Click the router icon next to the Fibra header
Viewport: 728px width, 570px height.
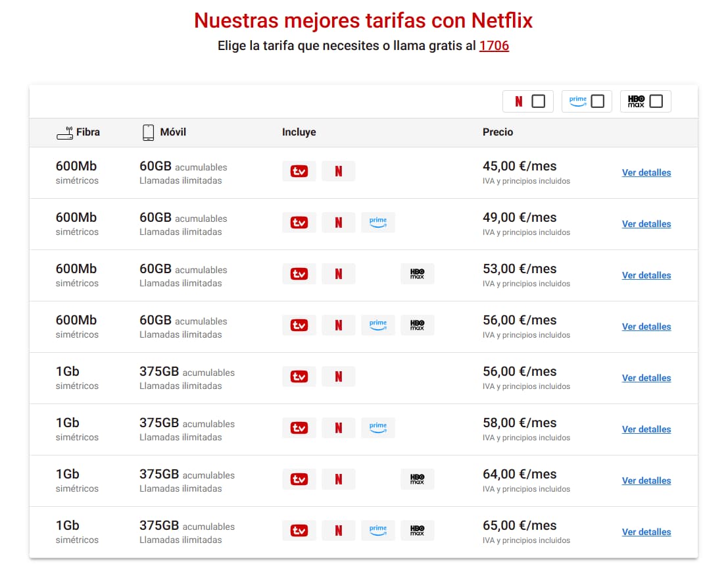(x=65, y=132)
